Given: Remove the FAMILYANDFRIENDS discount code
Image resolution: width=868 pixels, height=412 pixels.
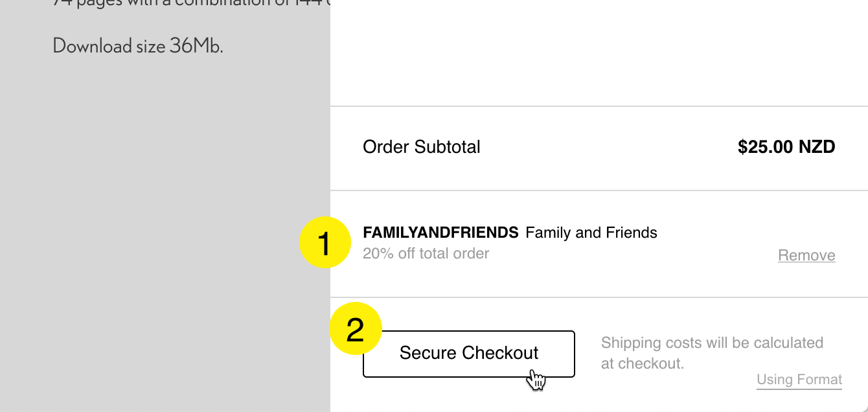Looking at the screenshot, I should [806, 255].
